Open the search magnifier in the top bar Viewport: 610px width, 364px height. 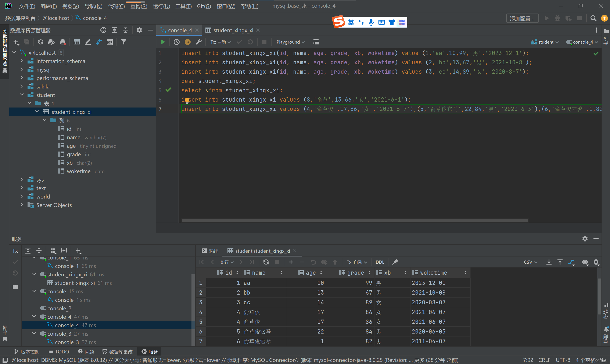(593, 18)
